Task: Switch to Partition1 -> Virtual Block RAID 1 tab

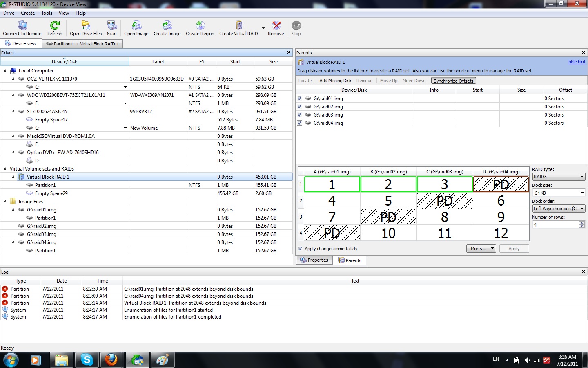Action: [82, 44]
